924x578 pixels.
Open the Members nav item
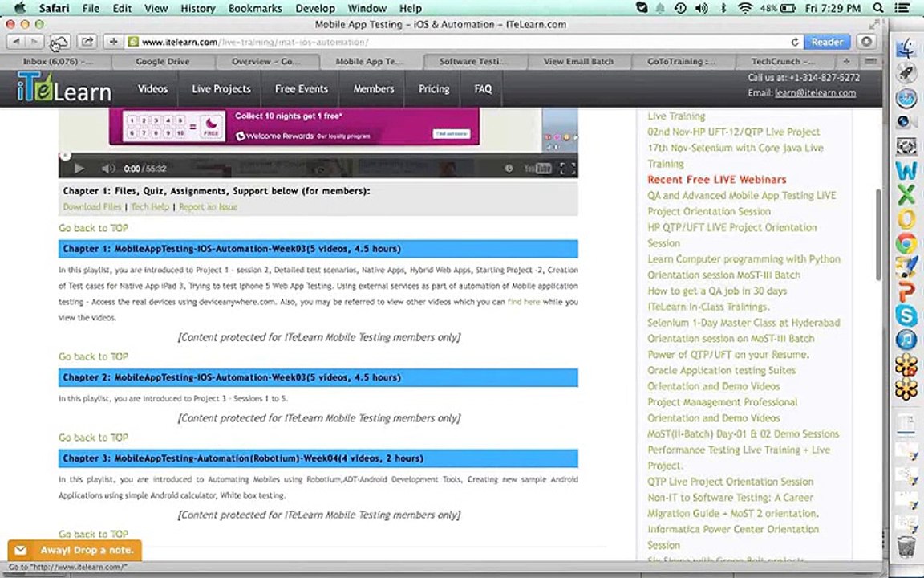coord(373,89)
